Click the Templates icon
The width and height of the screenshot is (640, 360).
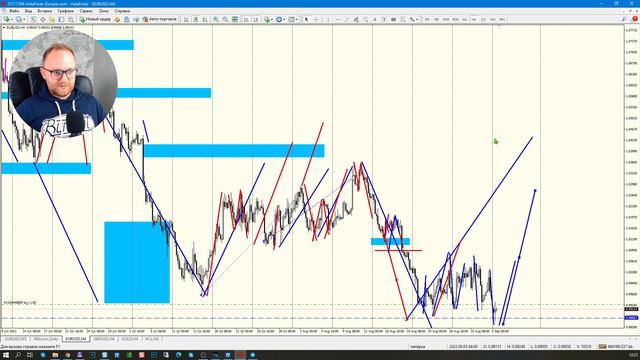(291, 19)
